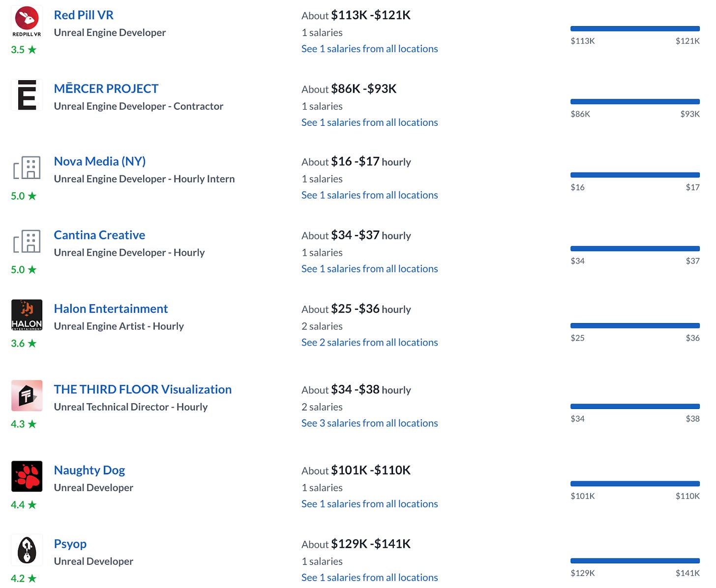Click the $101K-$110K salary range bar
716x588 pixels.
(x=635, y=484)
